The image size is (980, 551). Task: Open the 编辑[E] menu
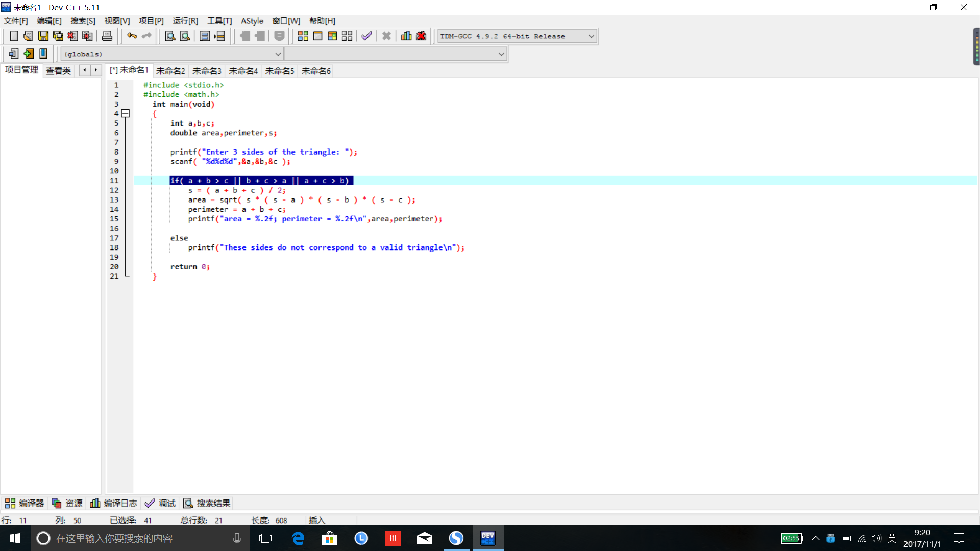49,21
